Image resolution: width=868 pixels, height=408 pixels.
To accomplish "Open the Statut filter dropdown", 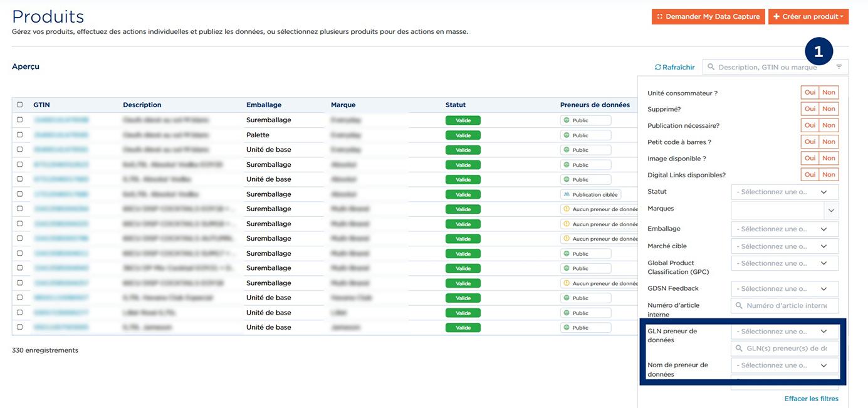I will click(785, 192).
